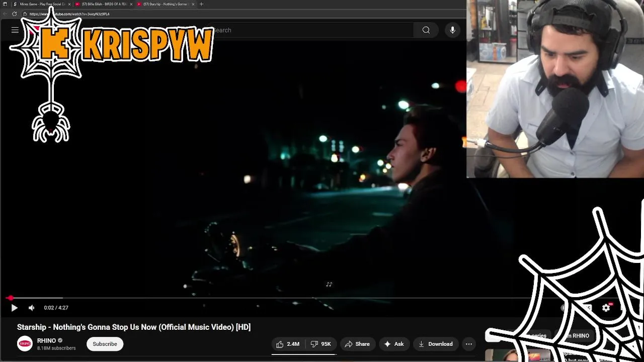Switch to the Mines Game tab

(42, 4)
